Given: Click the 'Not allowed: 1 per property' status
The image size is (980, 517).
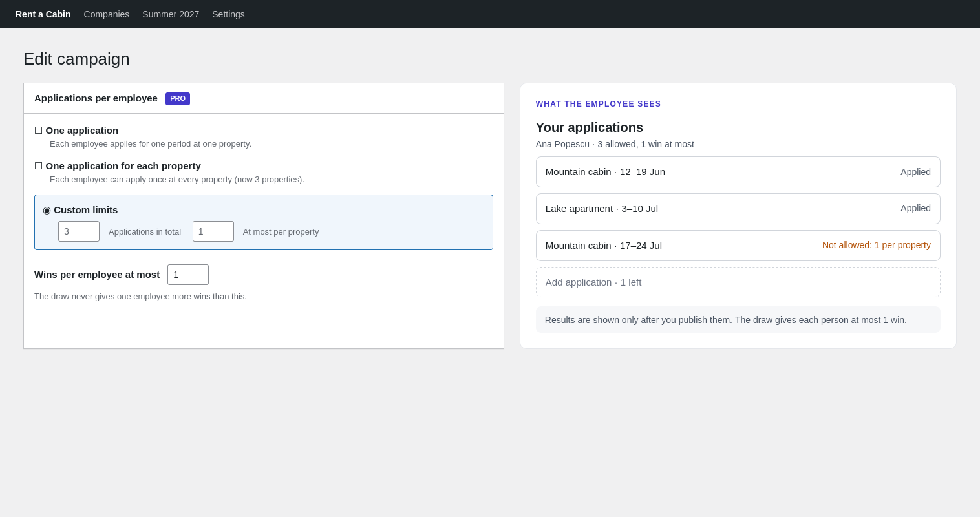Looking at the screenshot, I should tap(877, 245).
